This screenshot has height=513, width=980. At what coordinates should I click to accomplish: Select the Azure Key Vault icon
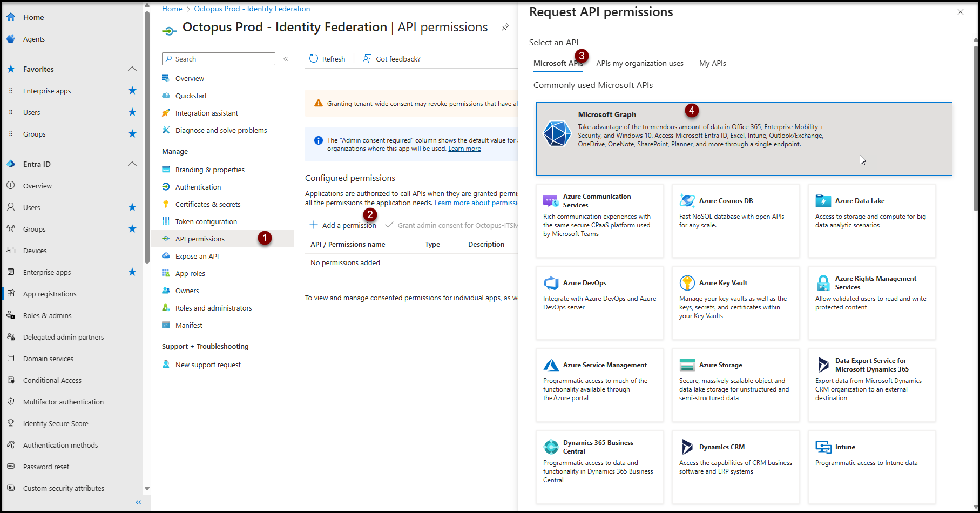click(687, 282)
